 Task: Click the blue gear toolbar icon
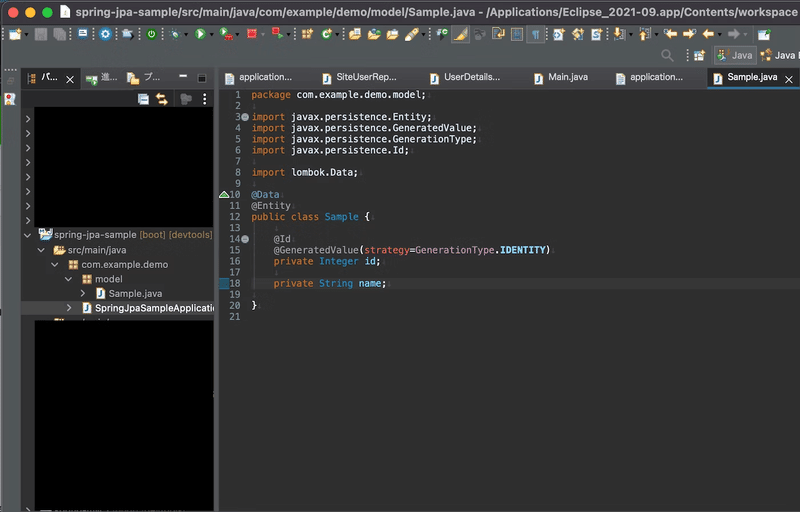click(x=106, y=34)
